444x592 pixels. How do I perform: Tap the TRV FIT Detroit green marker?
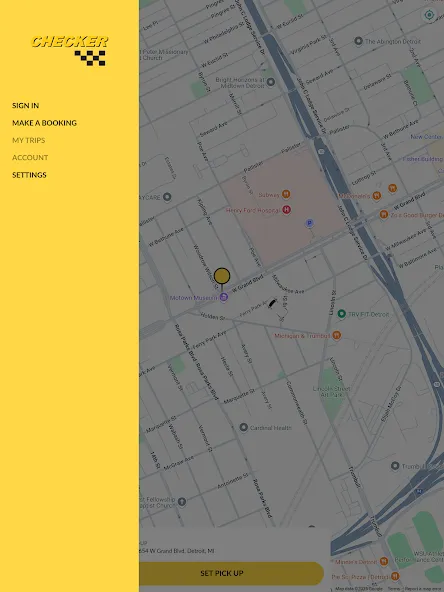pyautogui.click(x=341, y=314)
